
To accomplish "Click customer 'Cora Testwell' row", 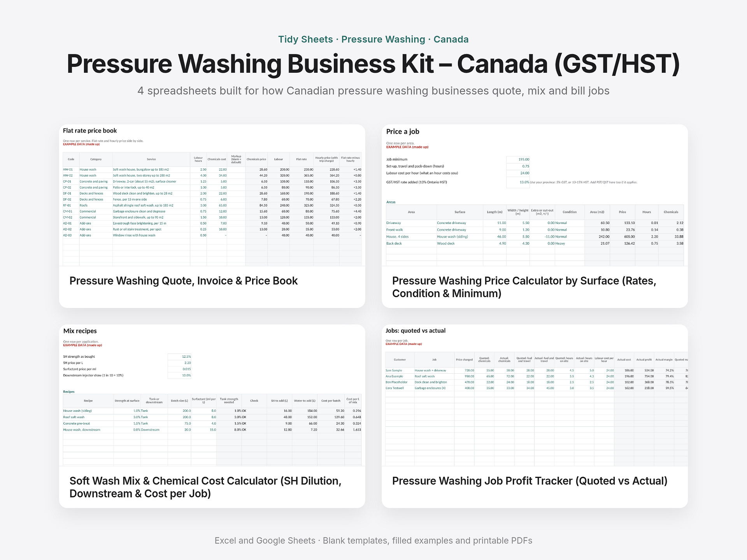I will tap(537, 388).
